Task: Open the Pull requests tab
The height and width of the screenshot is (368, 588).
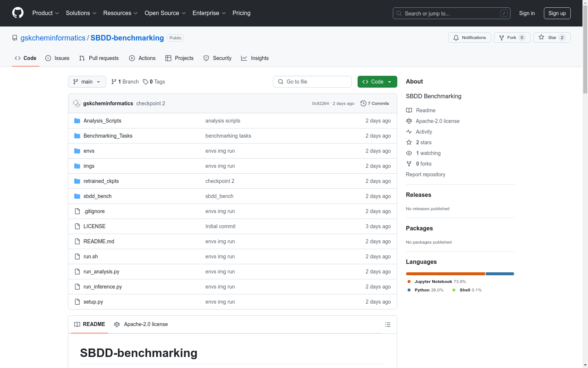Action: (x=99, y=58)
